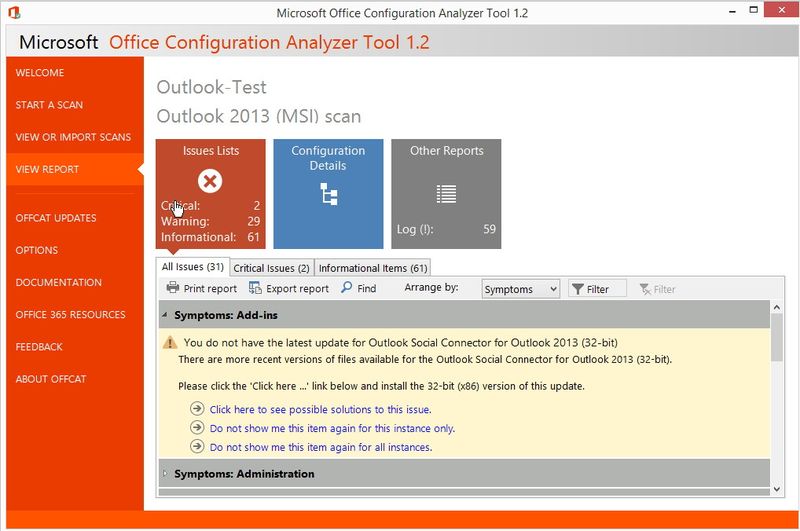Select Start a Scan in sidebar
The height and width of the screenshot is (531, 800).
pyautogui.click(x=49, y=105)
